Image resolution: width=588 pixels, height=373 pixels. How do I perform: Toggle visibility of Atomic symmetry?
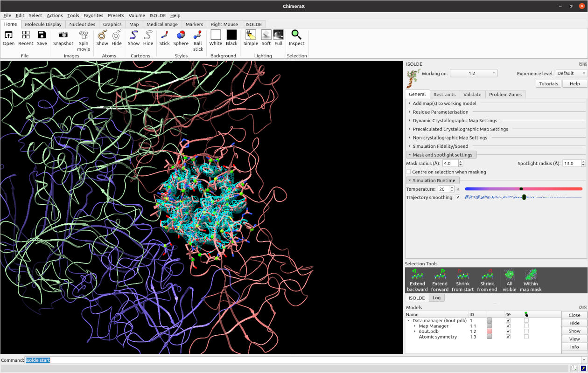508,337
